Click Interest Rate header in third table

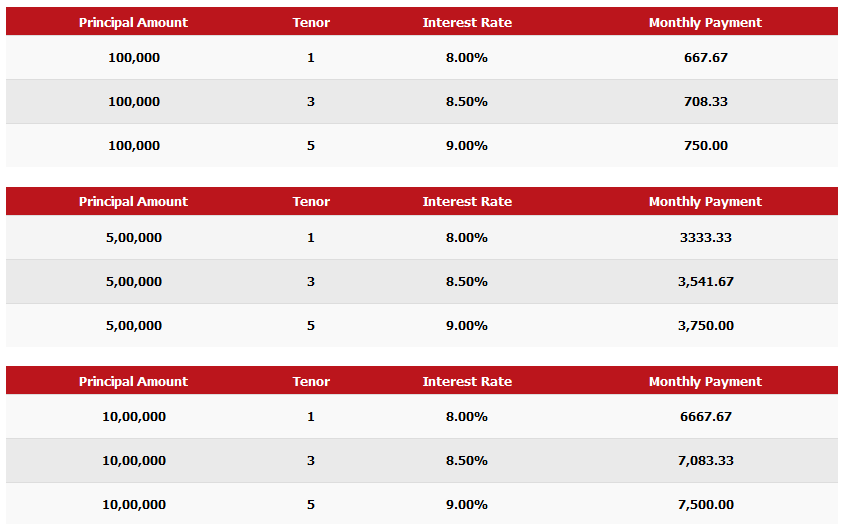click(467, 381)
